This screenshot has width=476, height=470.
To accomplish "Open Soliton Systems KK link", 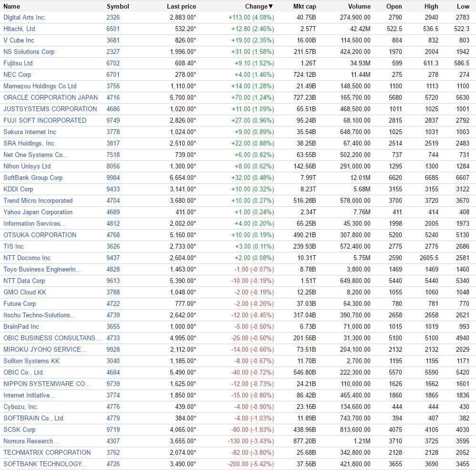I will click(31, 361).
